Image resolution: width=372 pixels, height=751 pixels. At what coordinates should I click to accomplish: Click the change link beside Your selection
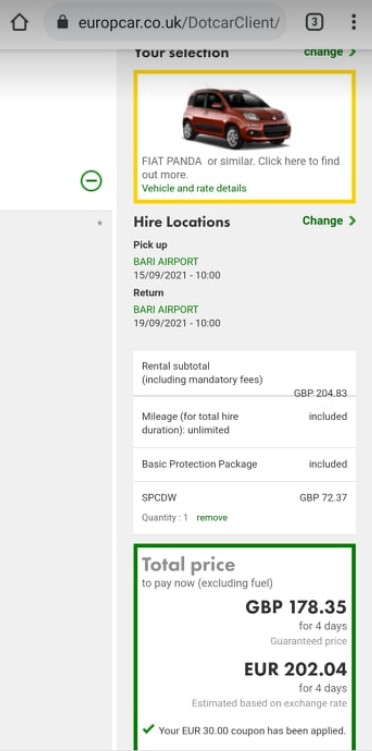point(330,52)
